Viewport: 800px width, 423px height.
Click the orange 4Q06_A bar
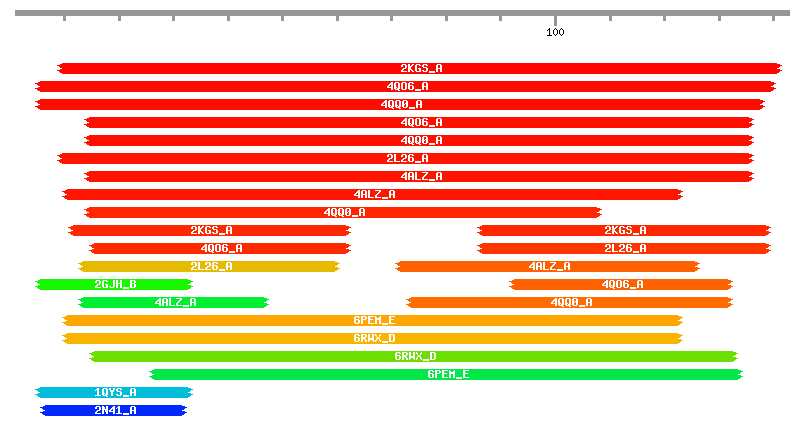tap(621, 284)
